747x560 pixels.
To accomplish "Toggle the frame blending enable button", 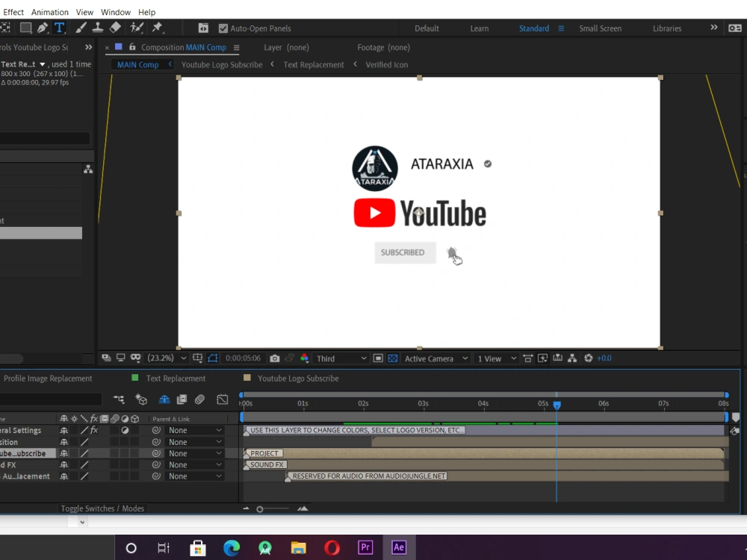I will click(182, 399).
